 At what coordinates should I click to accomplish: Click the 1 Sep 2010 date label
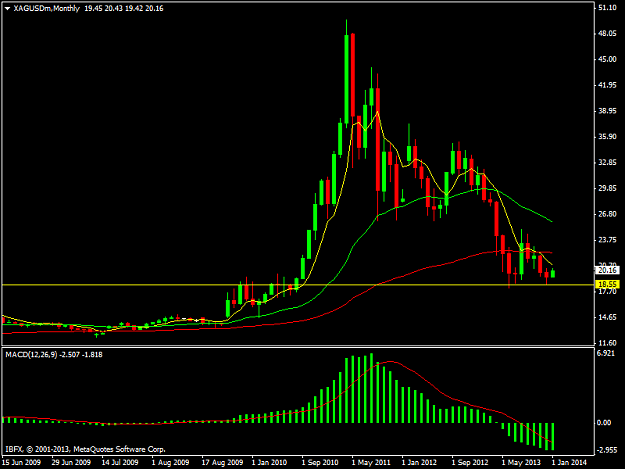tap(320, 463)
